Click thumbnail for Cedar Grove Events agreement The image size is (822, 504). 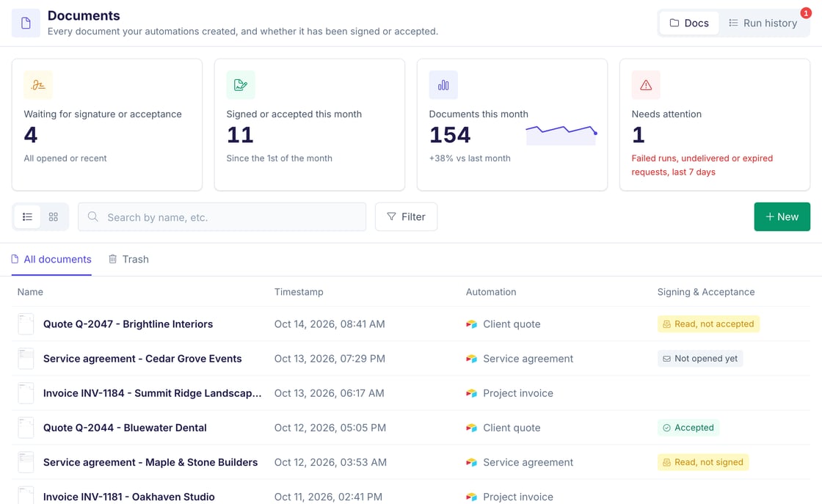click(26, 358)
